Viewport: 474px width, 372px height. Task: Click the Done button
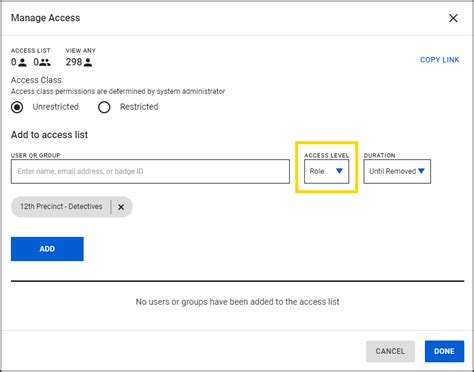click(x=444, y=351)
